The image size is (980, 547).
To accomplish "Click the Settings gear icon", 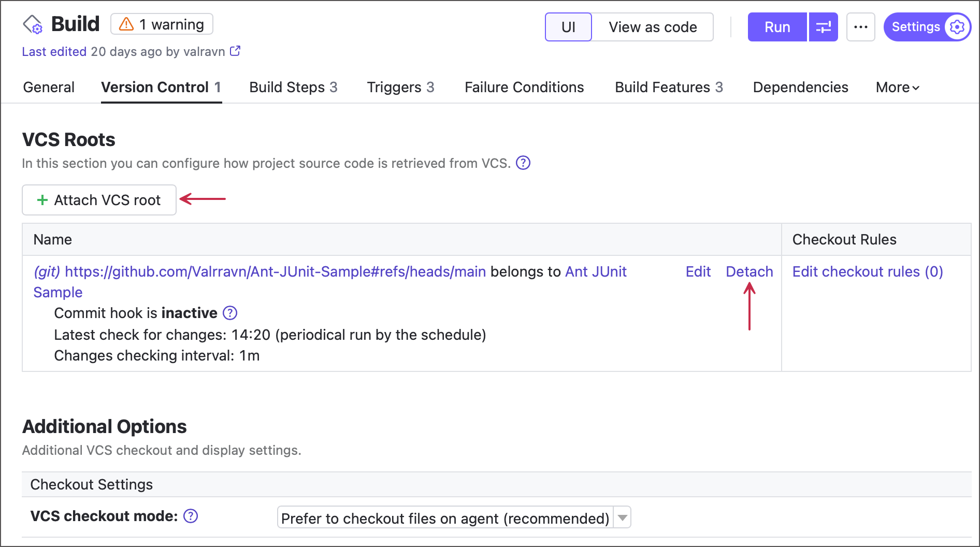I will pos(957,27).
